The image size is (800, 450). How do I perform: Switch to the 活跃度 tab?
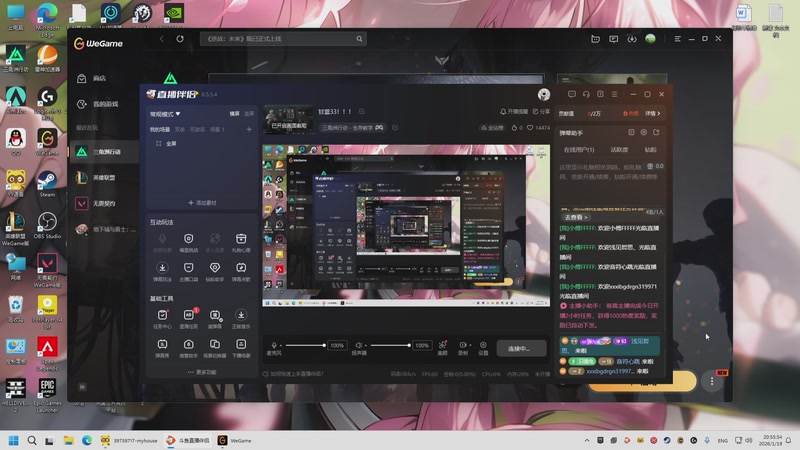point(619,150)
